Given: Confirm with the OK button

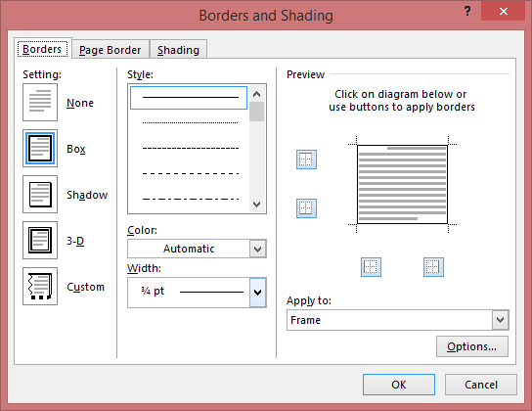Looking at the screenshot, I should coord(399,385).
